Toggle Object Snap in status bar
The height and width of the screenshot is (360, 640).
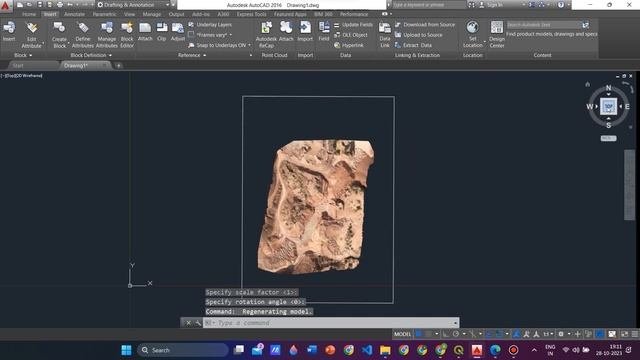(499, 334)
